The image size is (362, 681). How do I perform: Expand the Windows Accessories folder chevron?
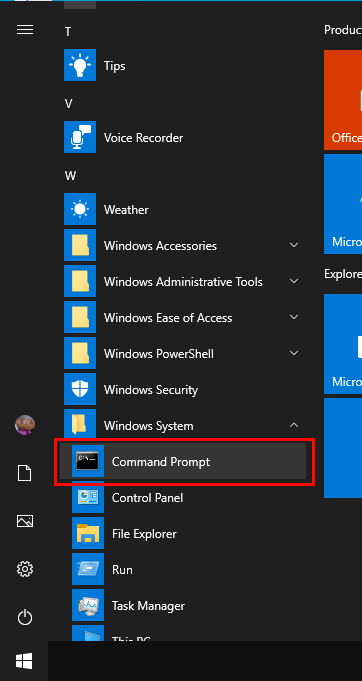click(x=294, y=245)
